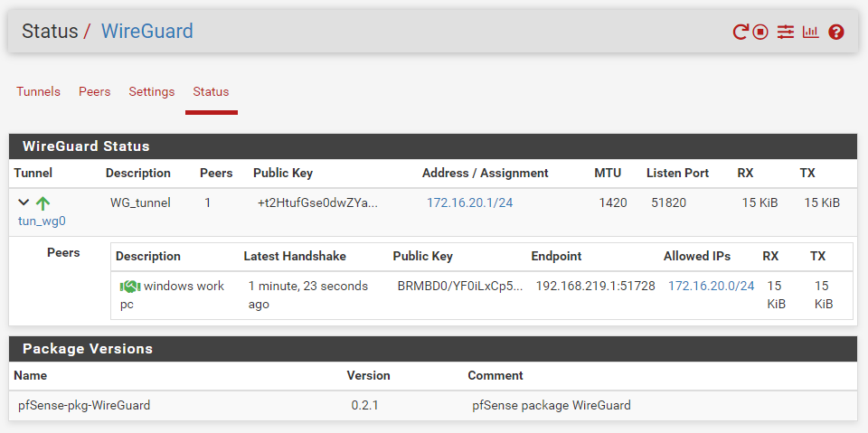
Task: Click package version 0.2.1
Action: 364,405
